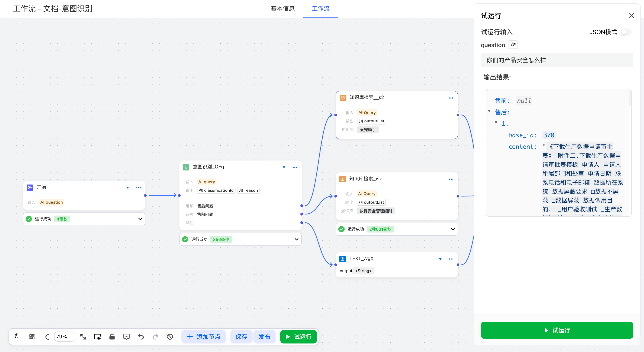Toggle the JSON模式 switch
The width and height of the screenshot is (644, 352).
pyautogui.click(x=626, y=32)
